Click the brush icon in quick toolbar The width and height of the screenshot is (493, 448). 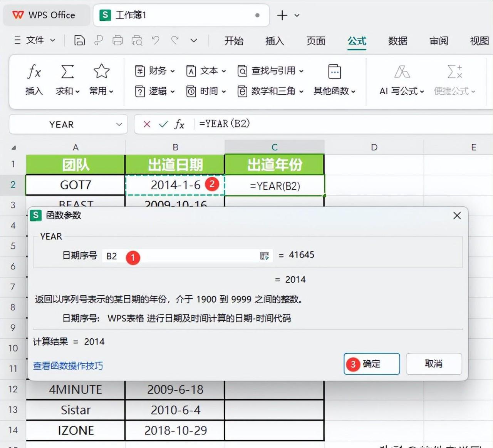[x=99, y=40]
